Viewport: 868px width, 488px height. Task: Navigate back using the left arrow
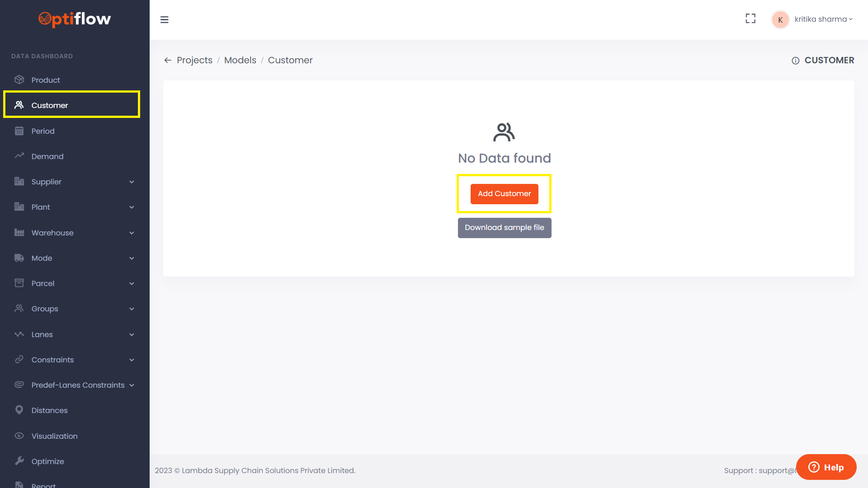click(168, 60)
